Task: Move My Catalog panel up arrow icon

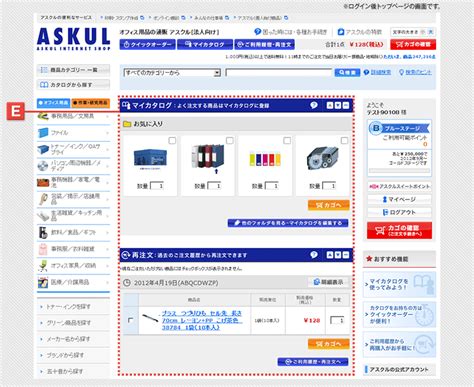Action: [x=330, y=105]
